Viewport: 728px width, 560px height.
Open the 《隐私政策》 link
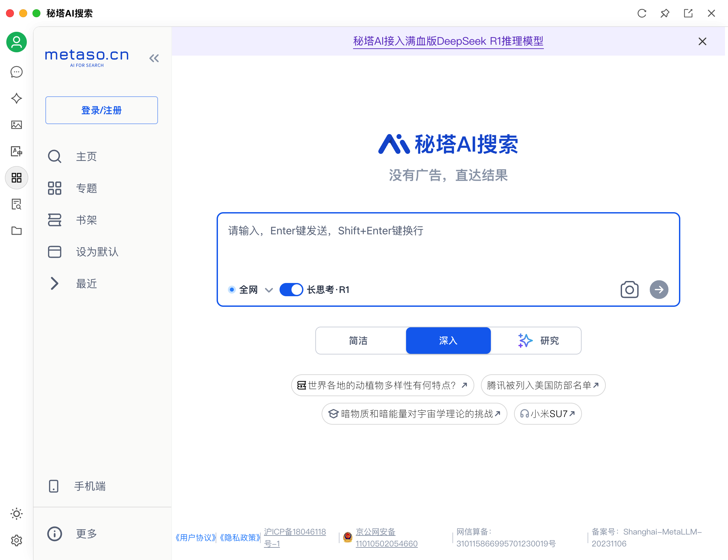(x=240, y=537)
